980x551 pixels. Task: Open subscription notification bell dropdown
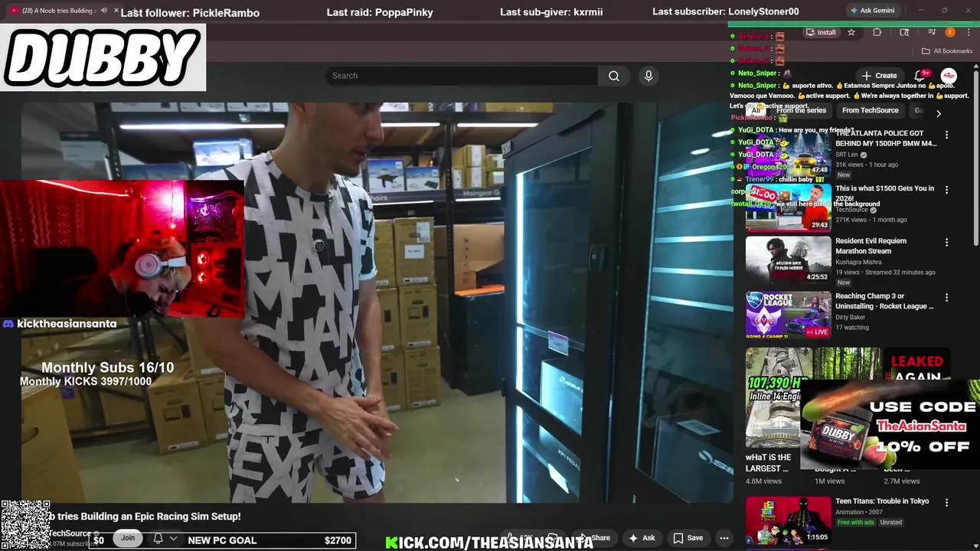pyautogui.click(x=165, y=539)
